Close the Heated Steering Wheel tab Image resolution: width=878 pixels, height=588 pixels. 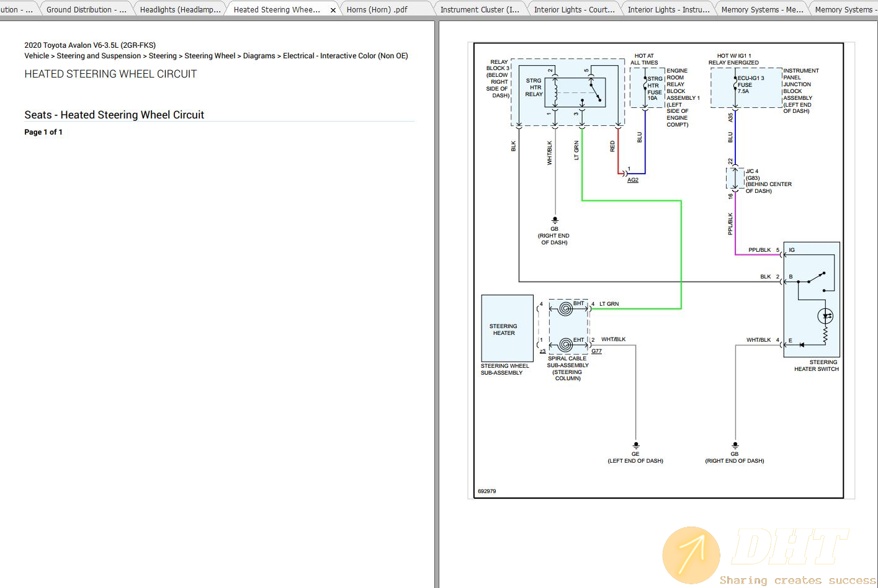click(333, 10)
